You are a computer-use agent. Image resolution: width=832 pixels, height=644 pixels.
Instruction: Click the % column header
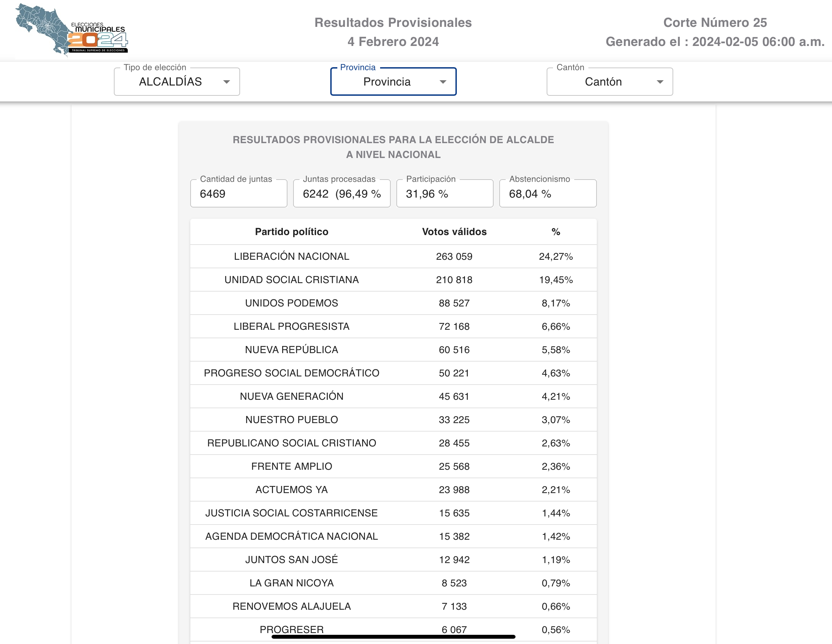555,232
